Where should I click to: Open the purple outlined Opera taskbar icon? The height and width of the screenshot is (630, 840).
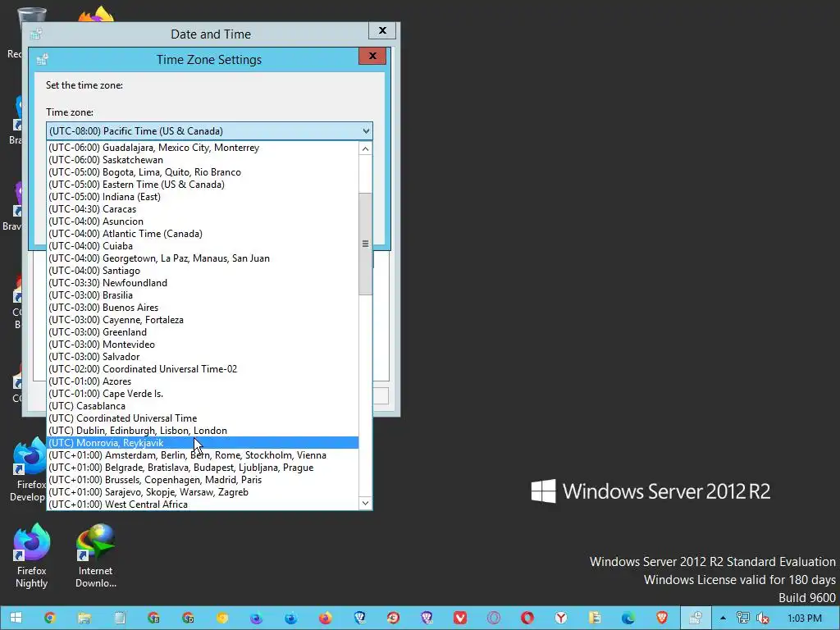pyautogui.click(x=493, y=618)
